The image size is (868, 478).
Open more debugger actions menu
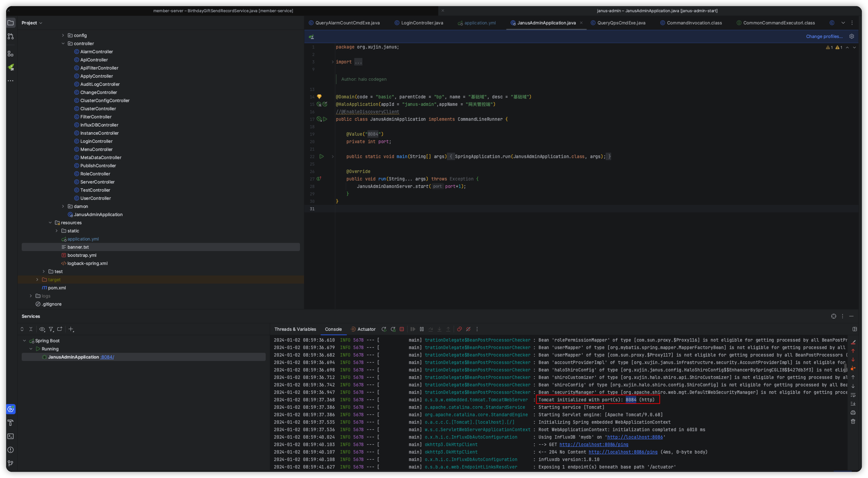(x=477, y=329)
